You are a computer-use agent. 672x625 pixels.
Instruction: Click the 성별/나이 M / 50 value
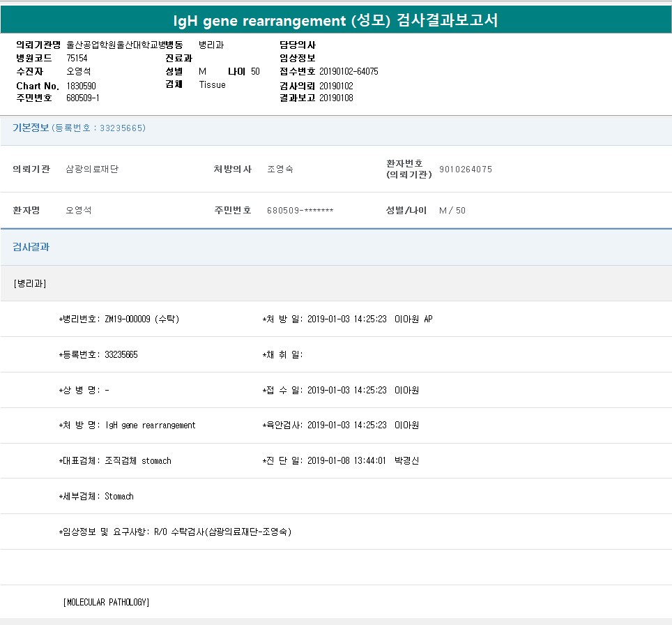(452, 211)
